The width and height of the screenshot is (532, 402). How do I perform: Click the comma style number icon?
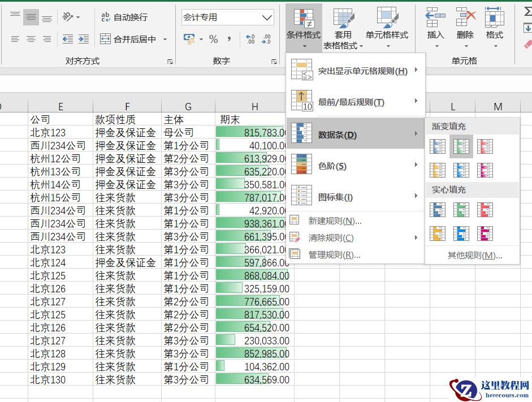tap(229, 39)
